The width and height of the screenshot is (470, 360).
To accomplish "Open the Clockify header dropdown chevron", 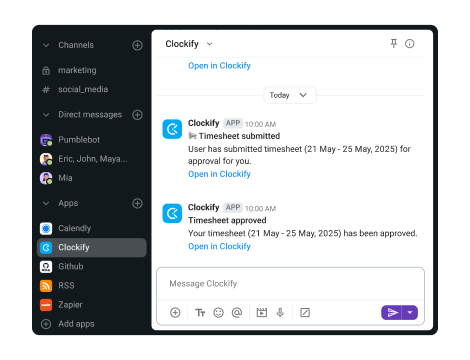I will point(209,44).
